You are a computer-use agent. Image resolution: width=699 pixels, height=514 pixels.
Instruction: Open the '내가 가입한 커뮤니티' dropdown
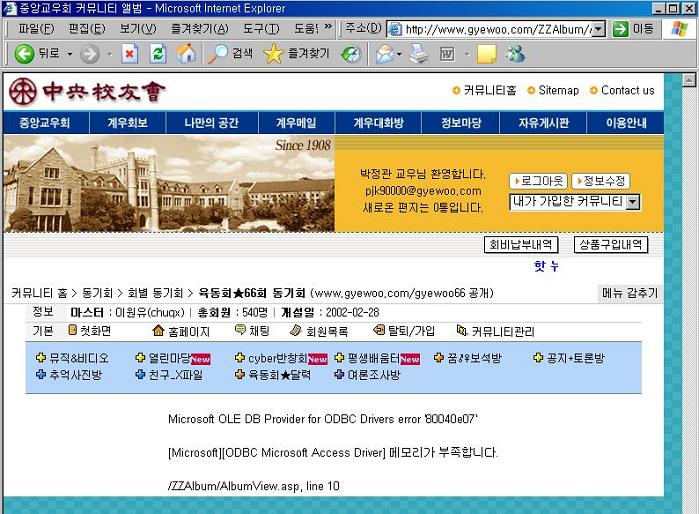tap(575, 202)
